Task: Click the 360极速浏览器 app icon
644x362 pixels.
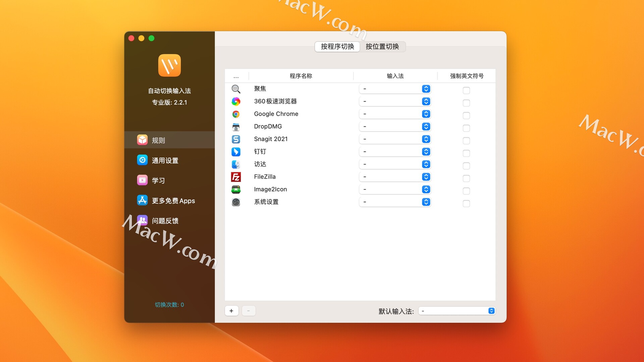Action: point(236,101)
